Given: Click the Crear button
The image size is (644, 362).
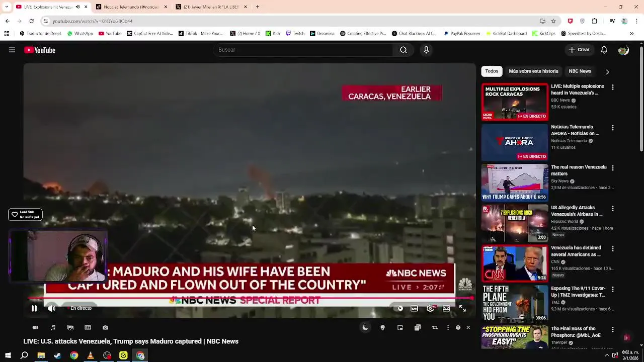Looking at the screenshot, I should pyautogui.click(x=579, y=50).
